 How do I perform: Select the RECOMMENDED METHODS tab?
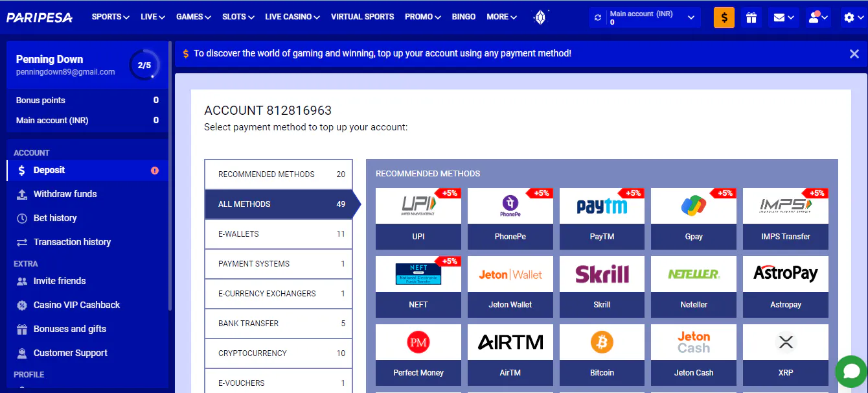279,174
